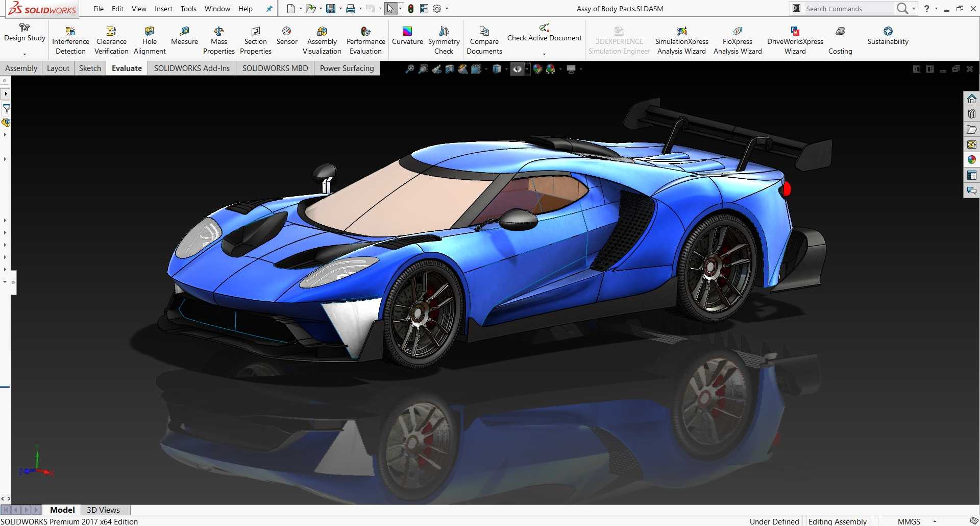The height and width of the screenshot is (526, 980).
Task: Click the Zoom to Fit icon
Action: click(409, 69)
